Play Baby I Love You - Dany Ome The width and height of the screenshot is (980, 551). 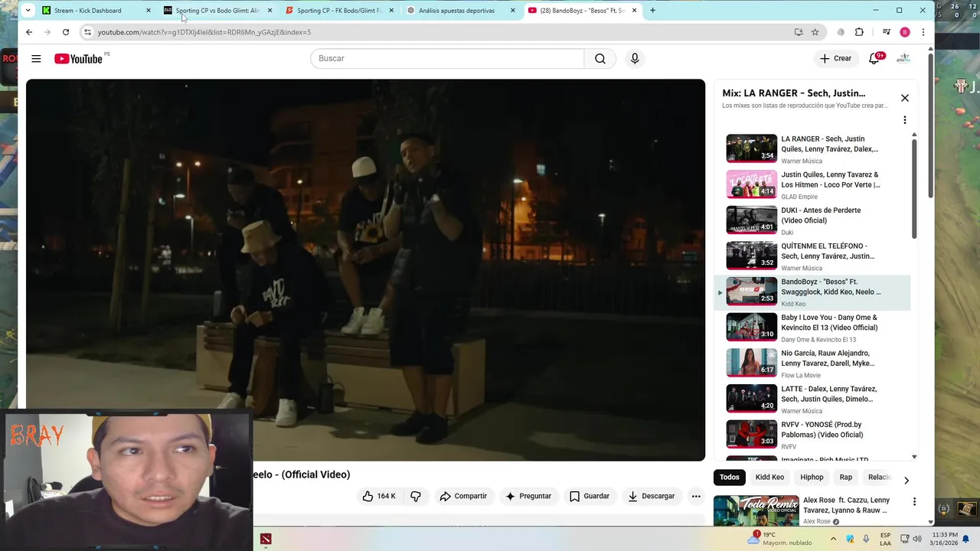pyautogui.click(x=812, y=328)
